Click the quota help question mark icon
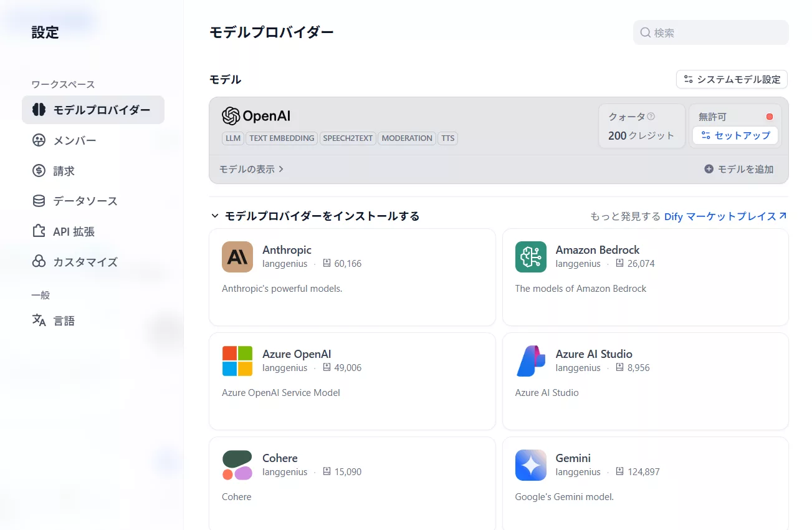The height and width of the screenshot is (530, 812). tap(651, 117)
